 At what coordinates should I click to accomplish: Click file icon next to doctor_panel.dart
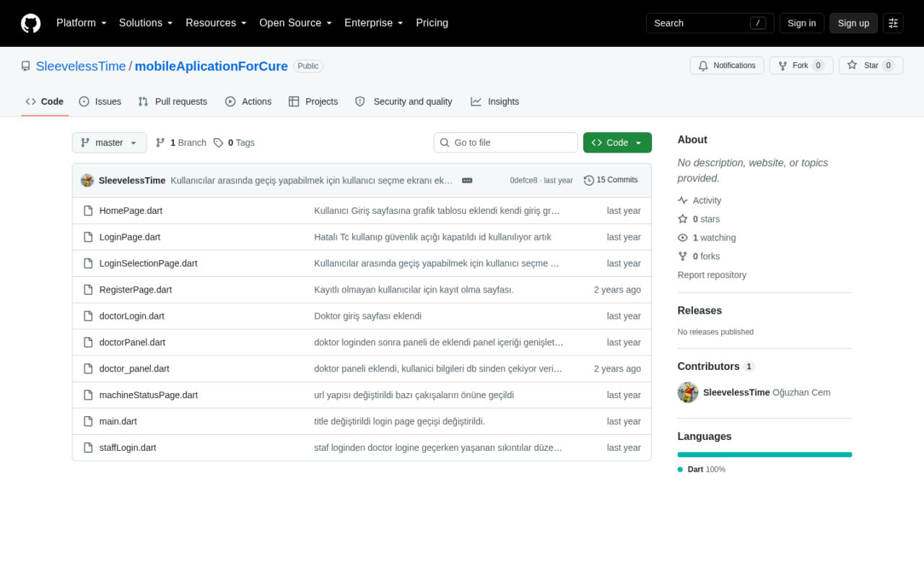[88, 368]
